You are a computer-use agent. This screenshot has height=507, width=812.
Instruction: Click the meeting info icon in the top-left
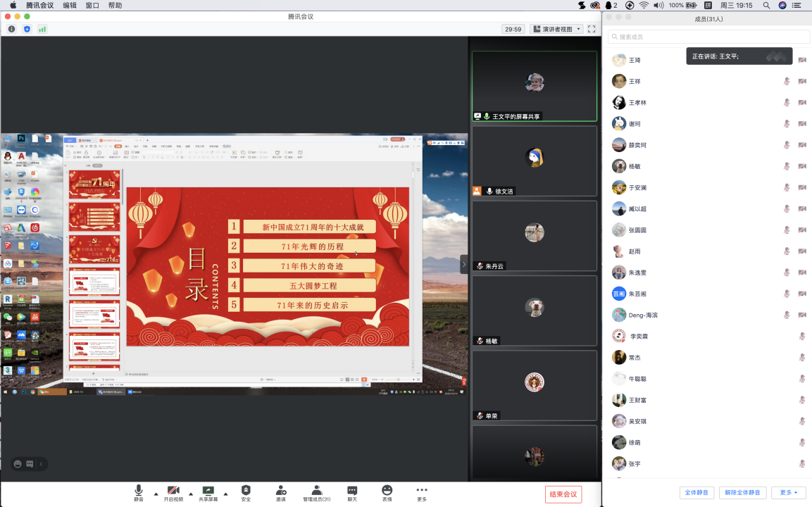(x=11, y=29)
